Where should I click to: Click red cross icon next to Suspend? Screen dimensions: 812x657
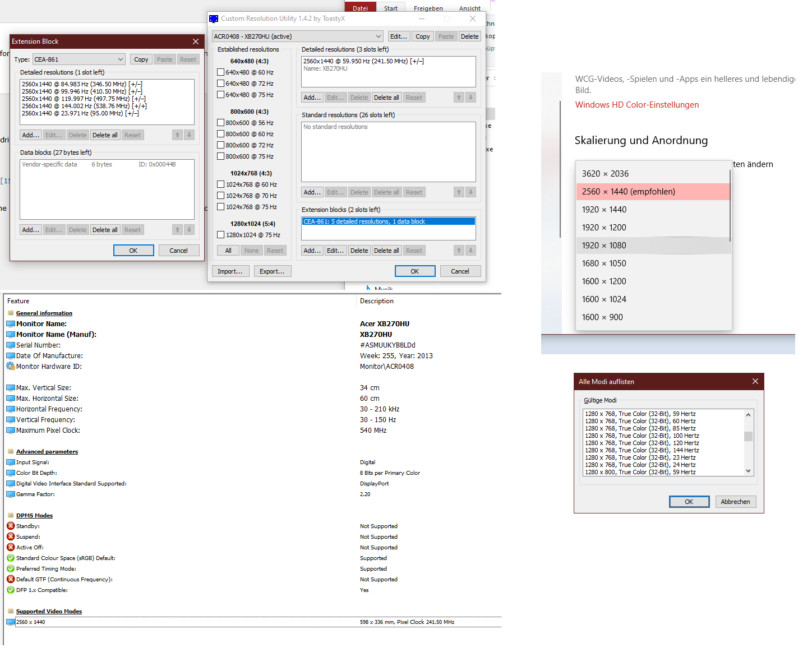pos(11,536)
